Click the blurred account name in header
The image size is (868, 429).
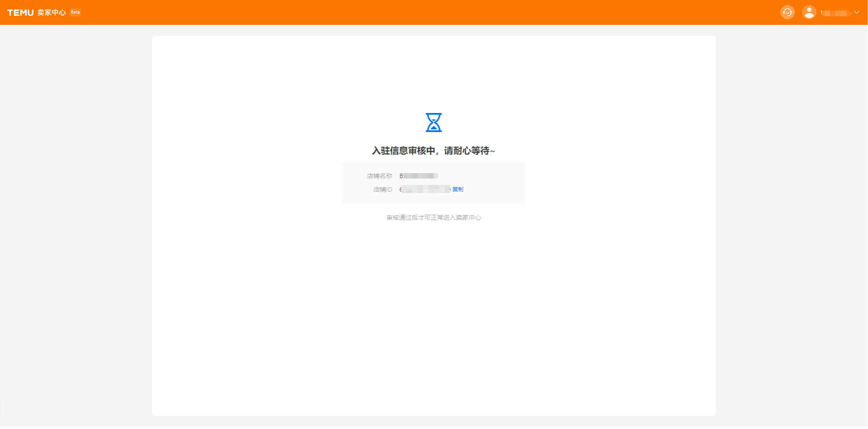(835, 13)
